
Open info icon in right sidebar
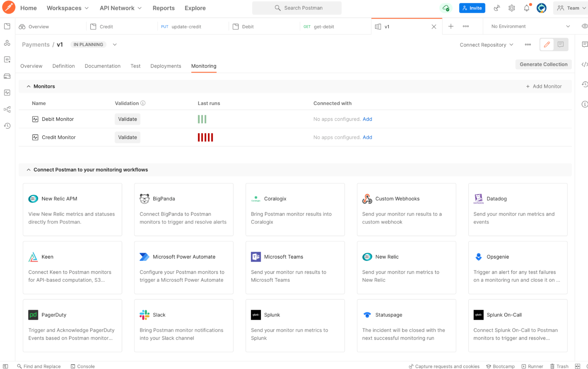(x=585, y=104)
